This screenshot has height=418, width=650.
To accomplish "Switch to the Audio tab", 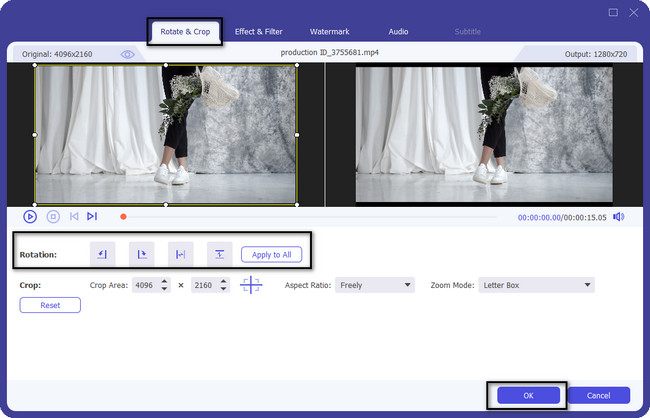I will [x=398, y=32].
